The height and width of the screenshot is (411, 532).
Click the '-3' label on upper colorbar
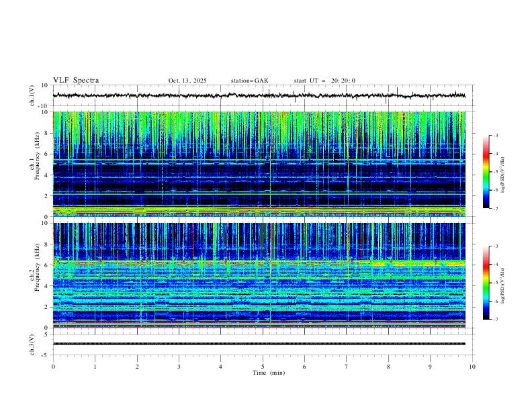pyautogui.click(x=495, y=135)
